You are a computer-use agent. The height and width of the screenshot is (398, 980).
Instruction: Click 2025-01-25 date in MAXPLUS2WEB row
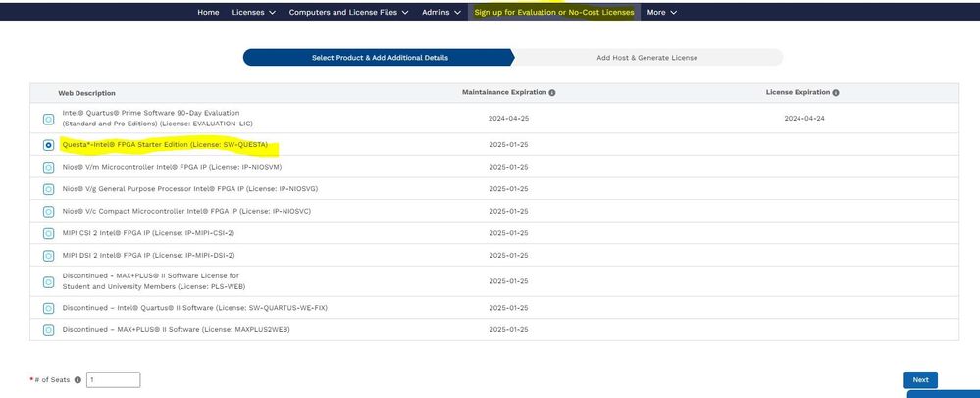click(508, 330)
